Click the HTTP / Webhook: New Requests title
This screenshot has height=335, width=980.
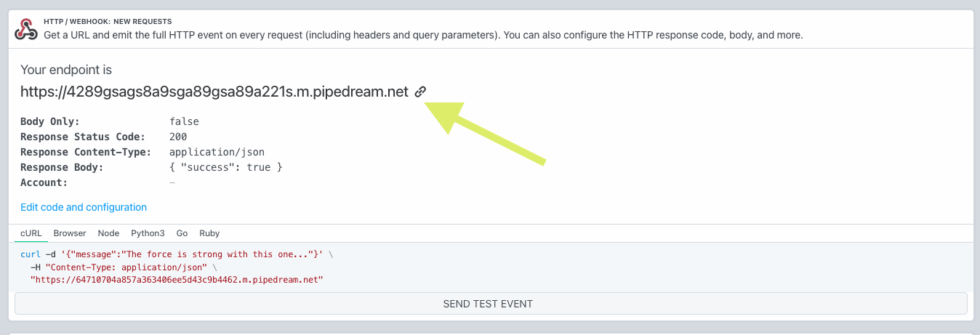pyautogui.click(x=108, y=22)
